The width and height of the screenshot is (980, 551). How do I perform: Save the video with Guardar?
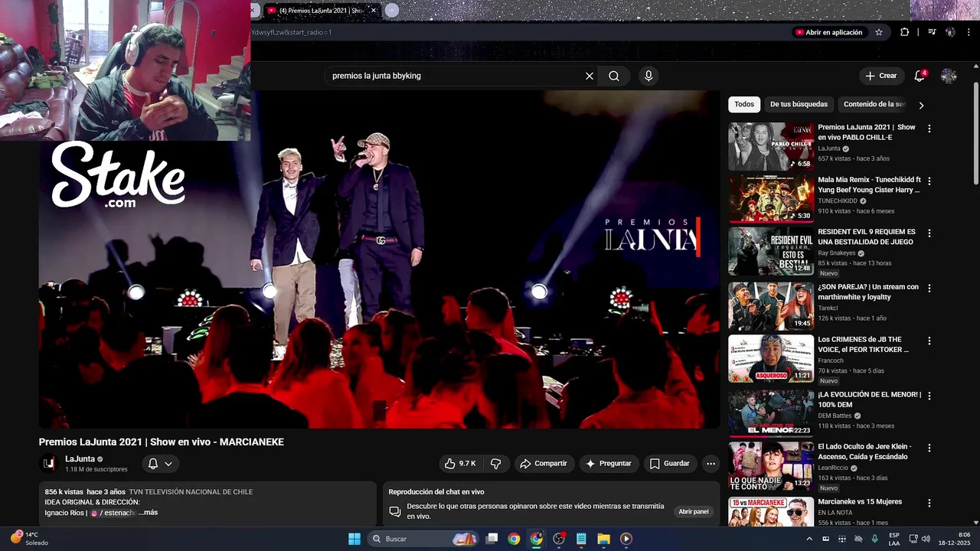[670, 464]
